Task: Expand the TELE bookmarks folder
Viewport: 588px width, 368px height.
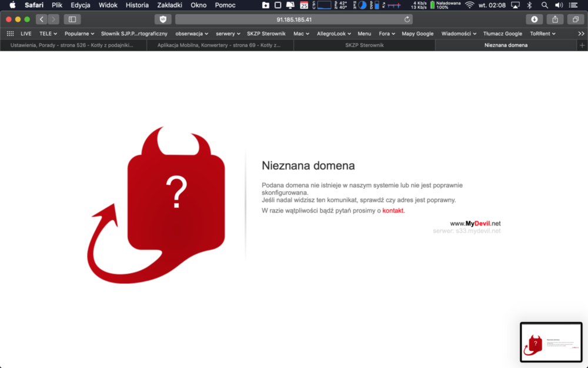Action: [48, 34]
